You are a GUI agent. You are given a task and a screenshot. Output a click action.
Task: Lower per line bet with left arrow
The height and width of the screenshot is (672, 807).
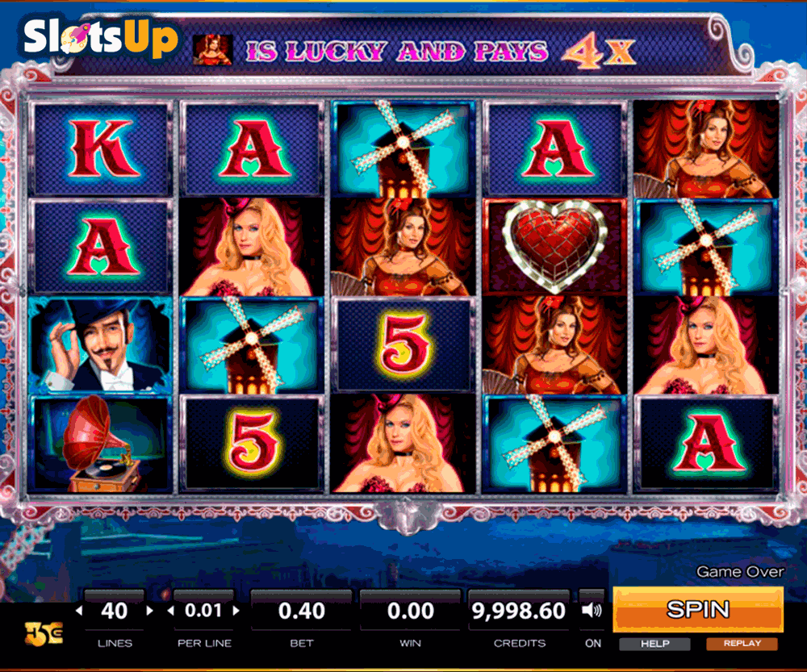click(170, 611)
